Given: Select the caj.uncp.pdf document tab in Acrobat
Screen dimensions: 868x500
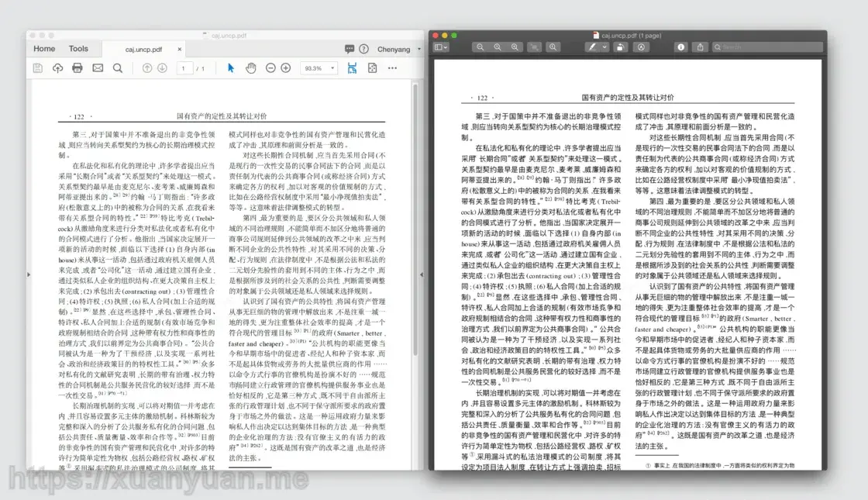Looking at the screenshot, I should [x=143, y=50].
